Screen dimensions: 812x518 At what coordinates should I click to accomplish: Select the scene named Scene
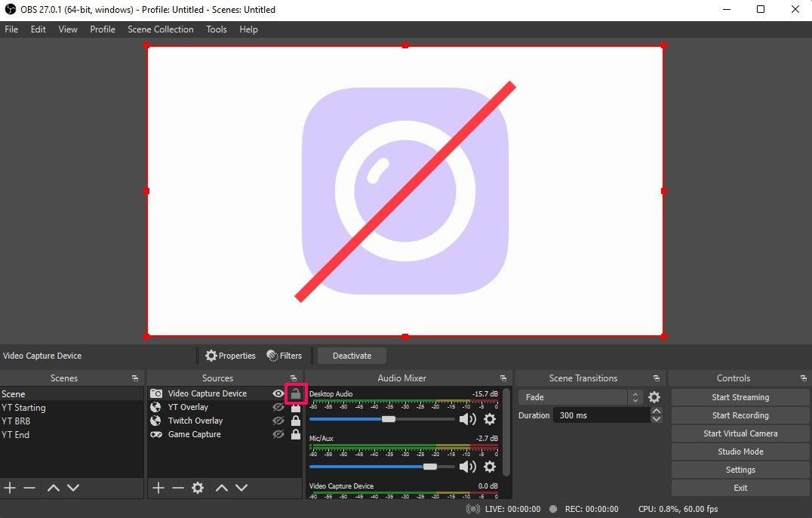[72, 394]
